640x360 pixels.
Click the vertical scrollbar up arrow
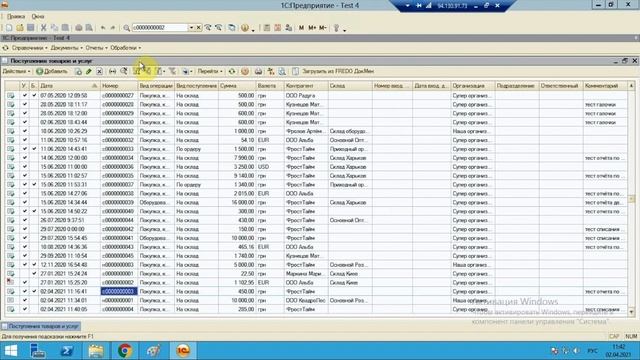point(631,86)
